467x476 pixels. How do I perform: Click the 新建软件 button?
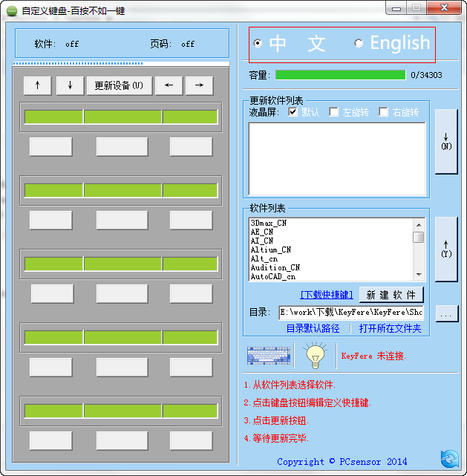pyautogui.click(x=391, y=295)
